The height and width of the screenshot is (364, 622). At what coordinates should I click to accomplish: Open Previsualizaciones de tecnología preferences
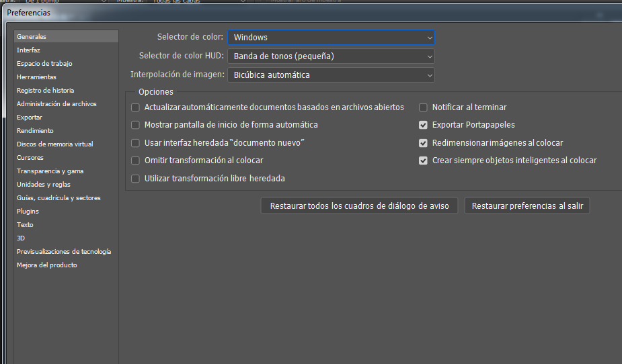click(x=67, y=252)
